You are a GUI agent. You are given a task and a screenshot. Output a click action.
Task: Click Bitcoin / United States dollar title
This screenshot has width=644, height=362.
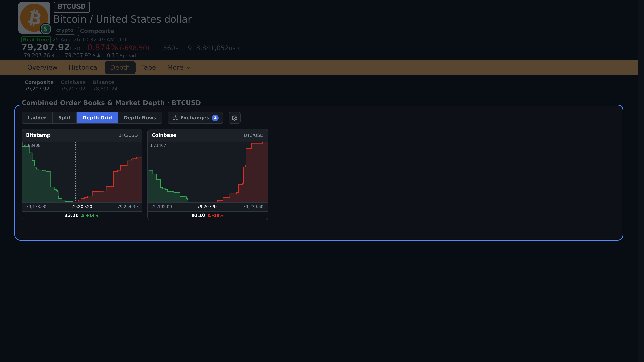[123, 19]
